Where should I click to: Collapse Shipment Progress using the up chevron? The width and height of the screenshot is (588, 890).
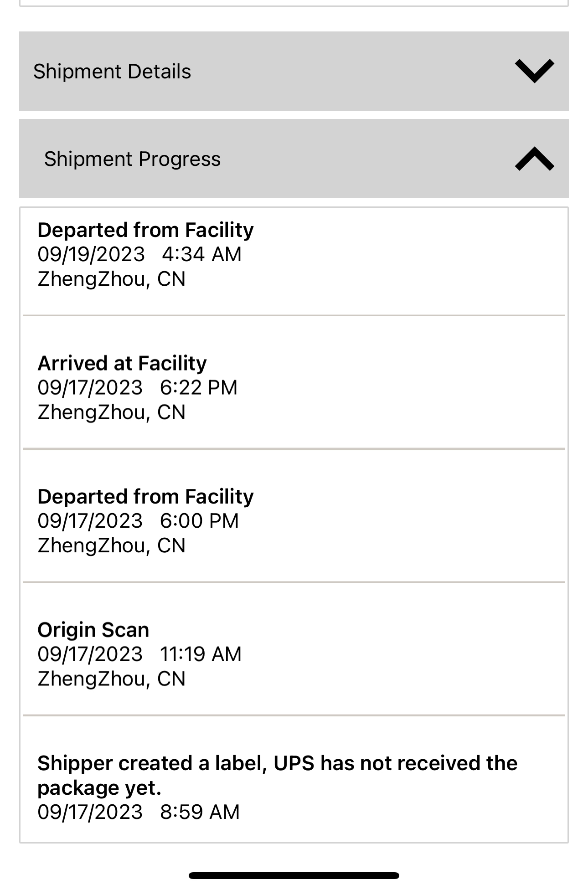[x=534, y=159]
